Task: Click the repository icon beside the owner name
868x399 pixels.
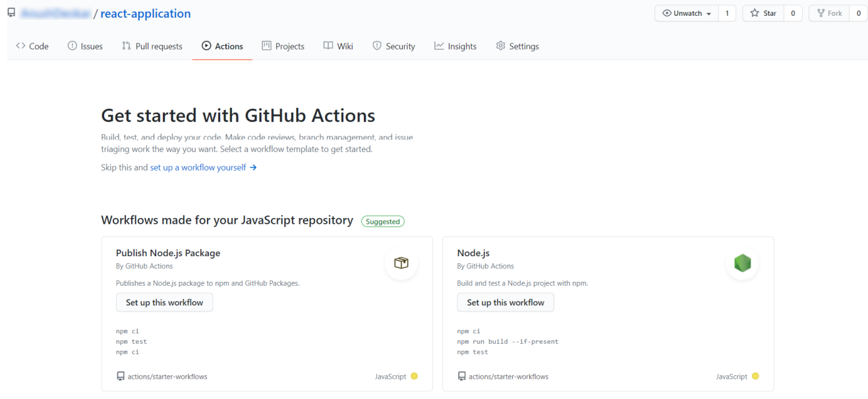Action: pos(11,13)
